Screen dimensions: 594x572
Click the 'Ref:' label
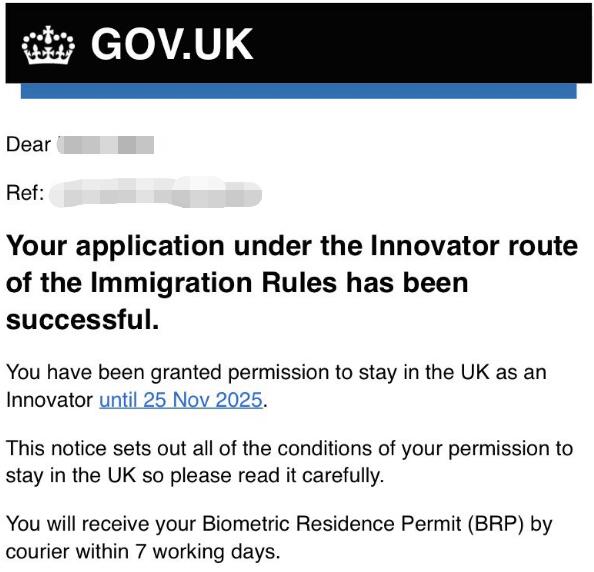tap(25, 193)
